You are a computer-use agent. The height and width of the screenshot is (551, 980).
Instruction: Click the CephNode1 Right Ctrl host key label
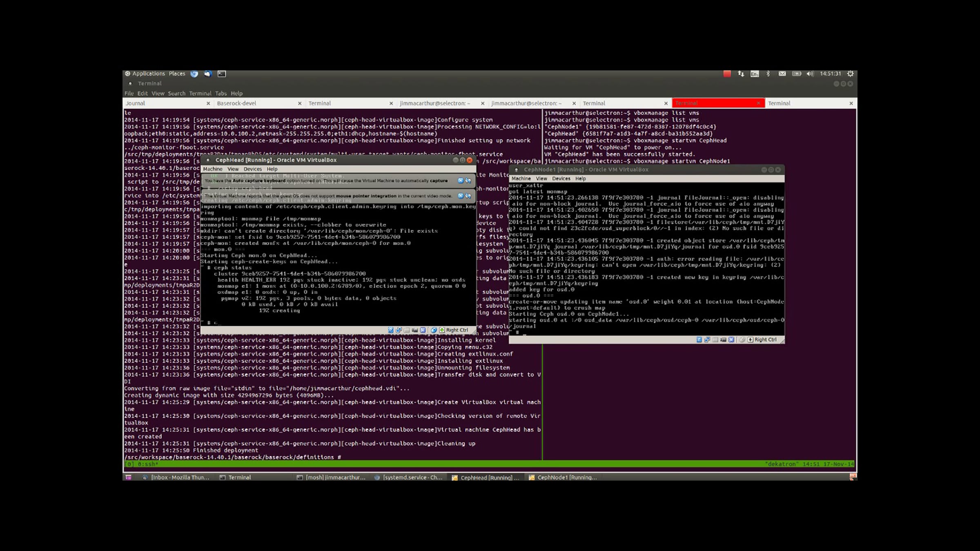click(765, 340)
